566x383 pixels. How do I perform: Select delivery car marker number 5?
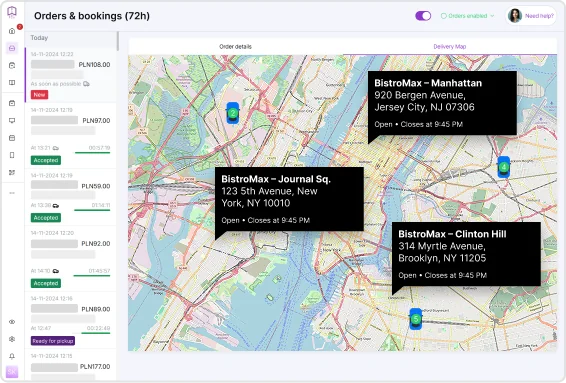tap(416, 319)
